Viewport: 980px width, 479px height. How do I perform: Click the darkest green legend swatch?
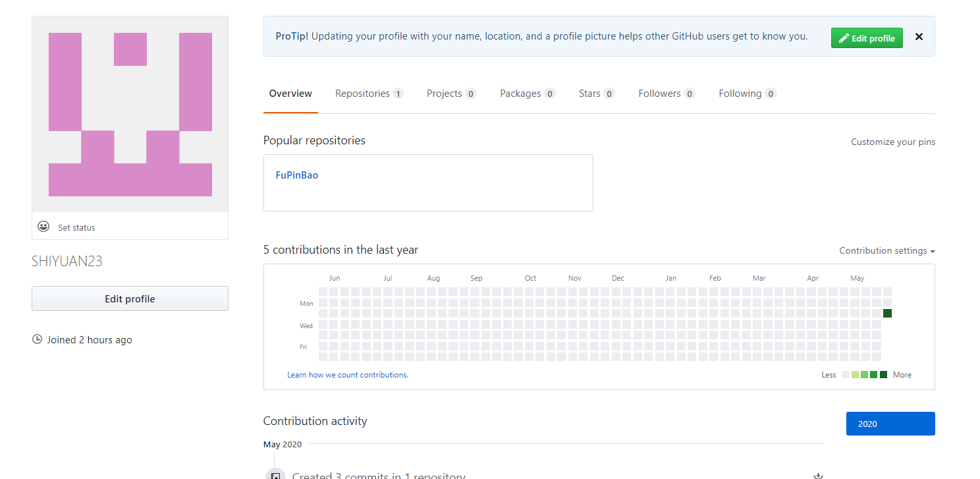coord(883,375)
